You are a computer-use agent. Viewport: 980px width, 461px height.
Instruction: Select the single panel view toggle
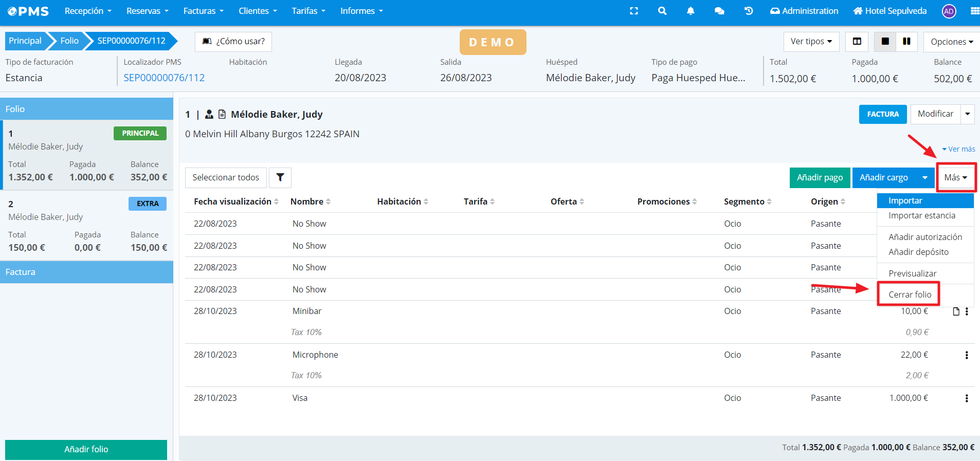click(885, 42)
